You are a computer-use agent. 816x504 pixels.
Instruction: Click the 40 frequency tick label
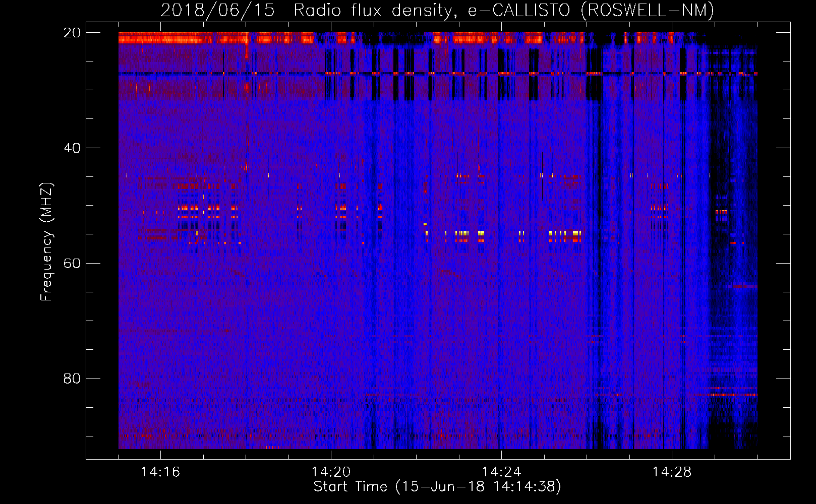click(x=72, y=148)
